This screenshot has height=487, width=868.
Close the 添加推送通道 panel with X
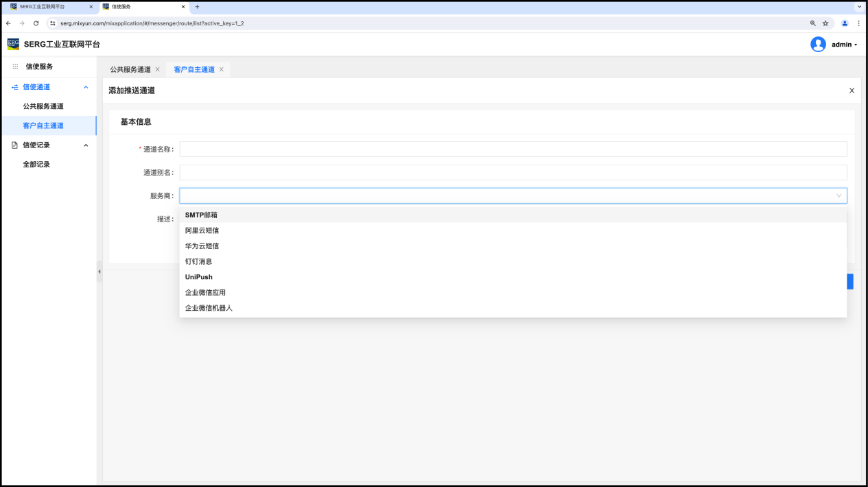[x=852, y=91]
